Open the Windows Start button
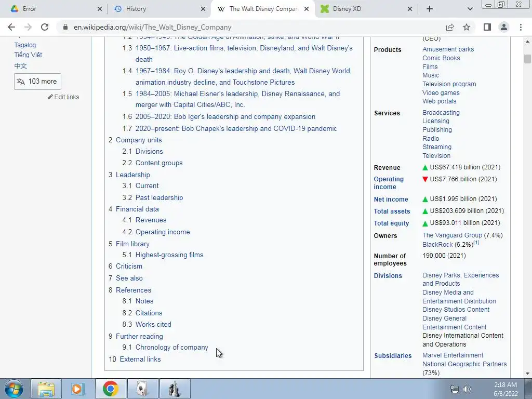Screen dimensions: 532x399 point(14,389)
